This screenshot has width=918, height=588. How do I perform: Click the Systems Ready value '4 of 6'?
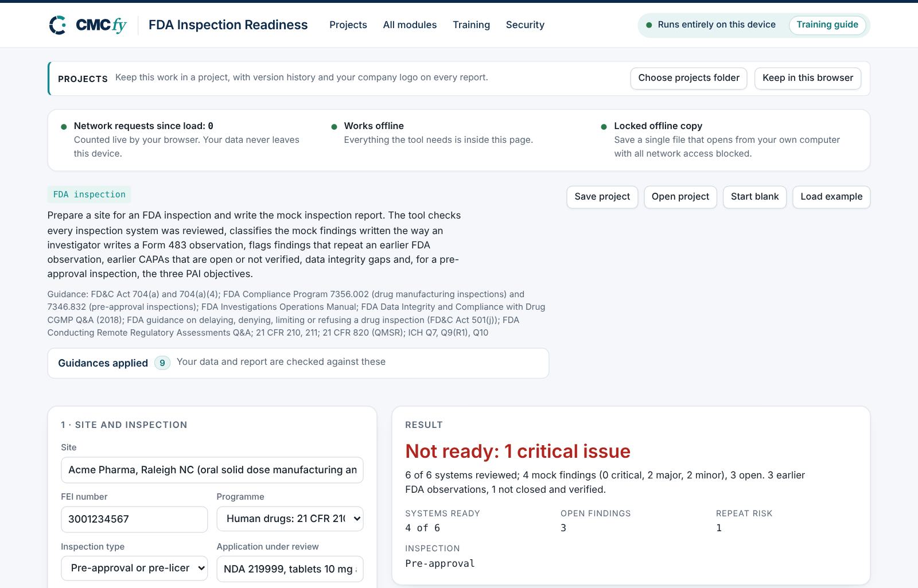(x=422, y=528)
